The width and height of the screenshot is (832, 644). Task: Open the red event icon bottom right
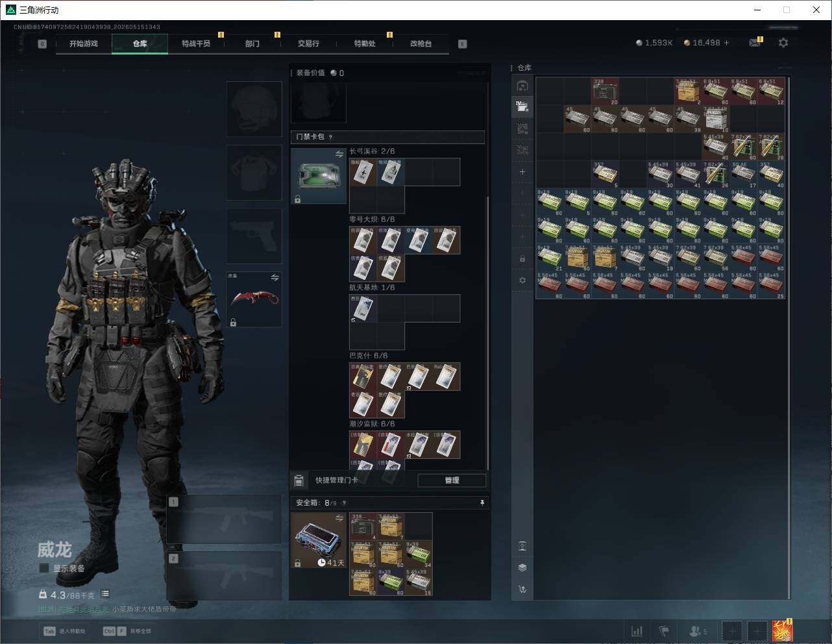coord(782,630)
